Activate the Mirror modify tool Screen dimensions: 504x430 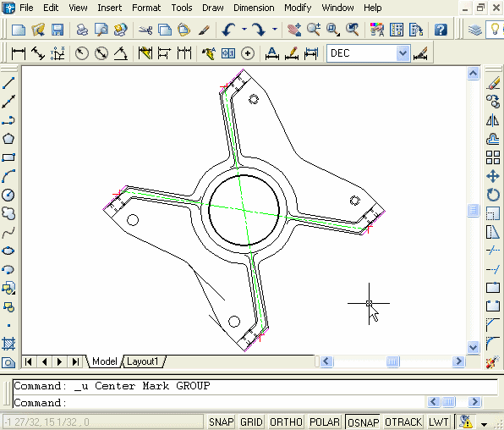coord(493,120)
